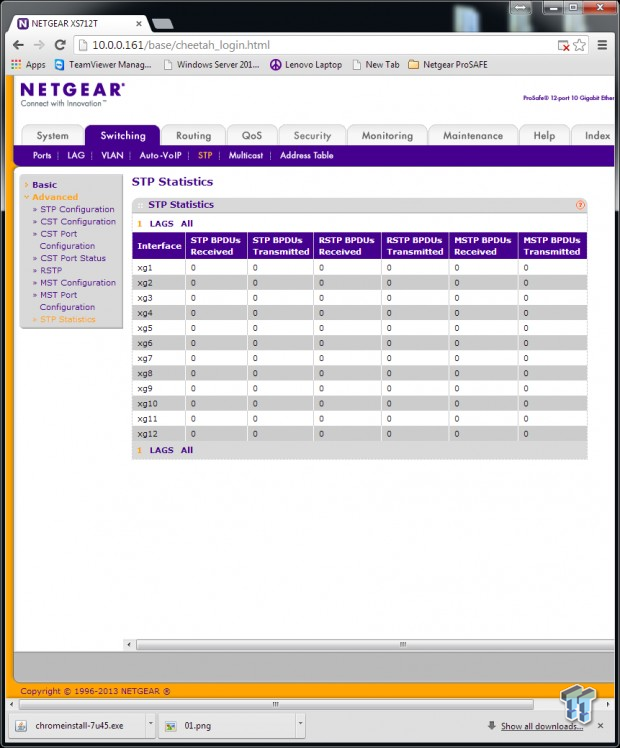The image size is (620, 748).
Task: Click the blocked pop-up icon in address bar
Action: [x=563, y=45]
